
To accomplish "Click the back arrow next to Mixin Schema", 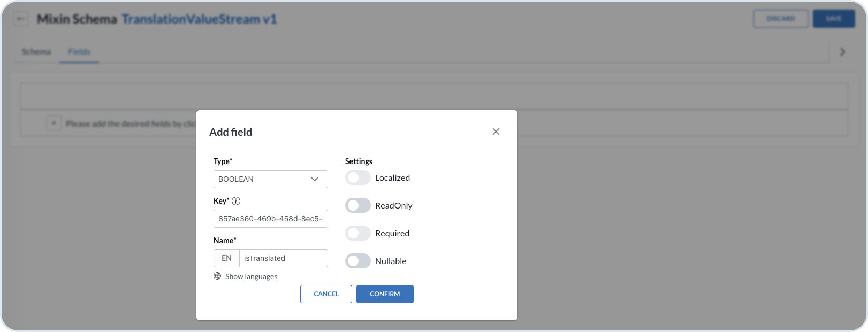I will [x=20, y=19].
